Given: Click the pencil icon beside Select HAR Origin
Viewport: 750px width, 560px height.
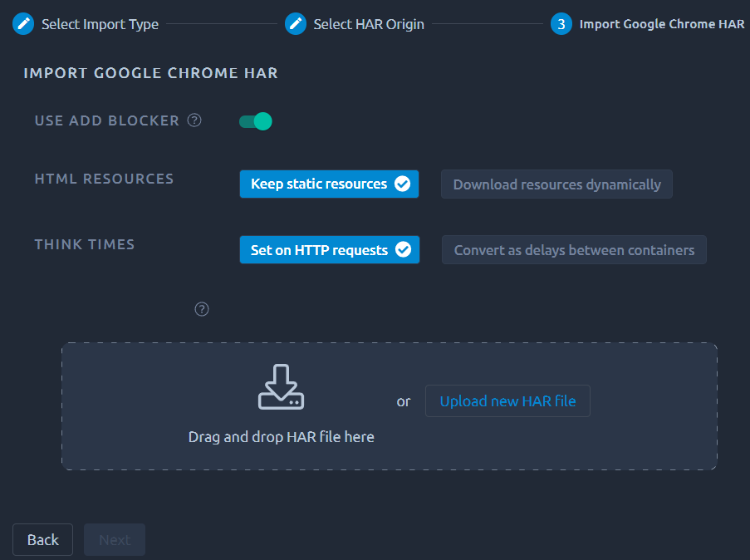Looking at the screenshot, I should [x=295, y=24].
